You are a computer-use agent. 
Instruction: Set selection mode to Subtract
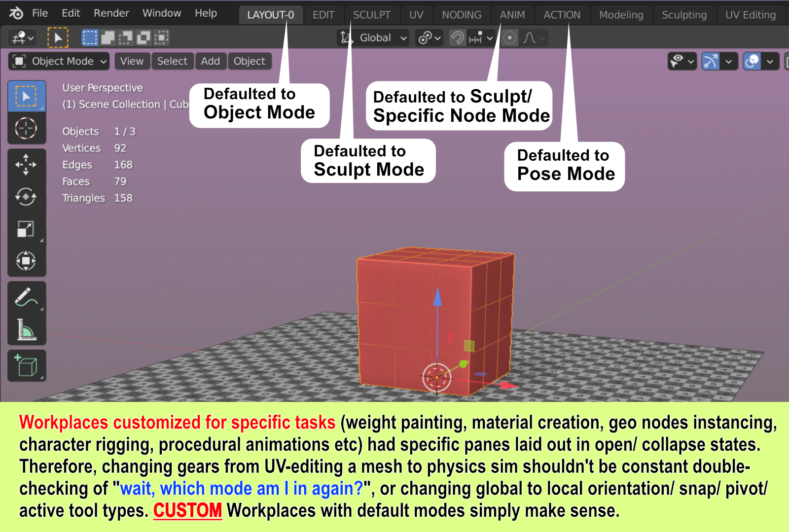tap(126, 37)
